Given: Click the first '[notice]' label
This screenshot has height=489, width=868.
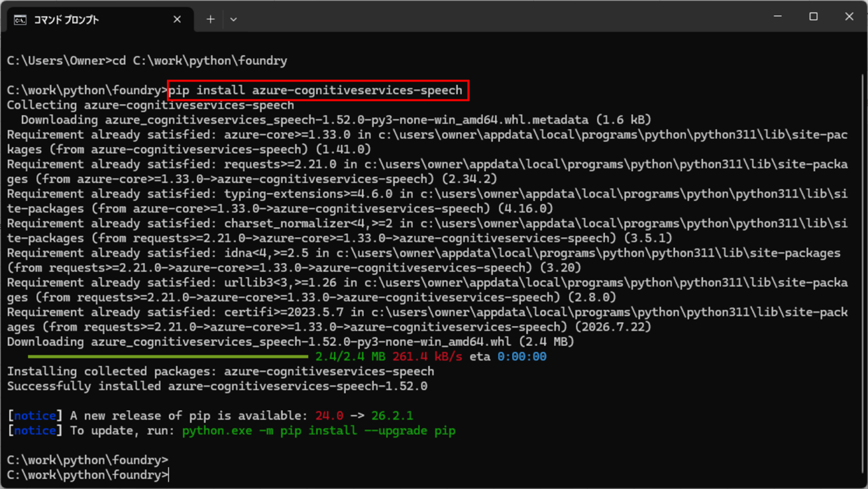Looking at the screenshot, I should pyautogui.click(x=35, y=416).
